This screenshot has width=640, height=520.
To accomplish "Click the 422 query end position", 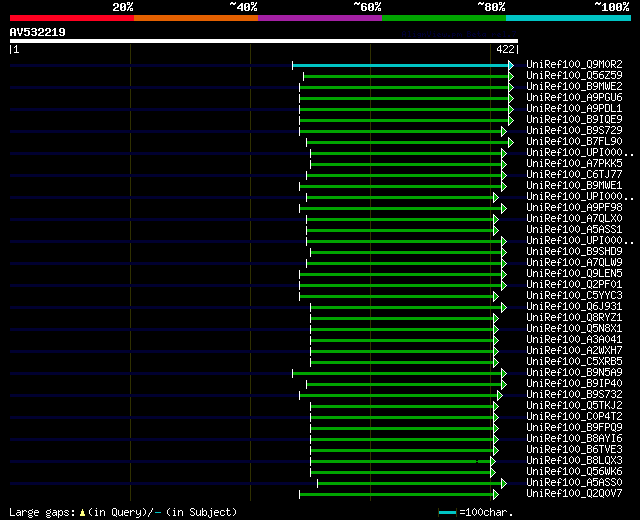I will (505, 49).
